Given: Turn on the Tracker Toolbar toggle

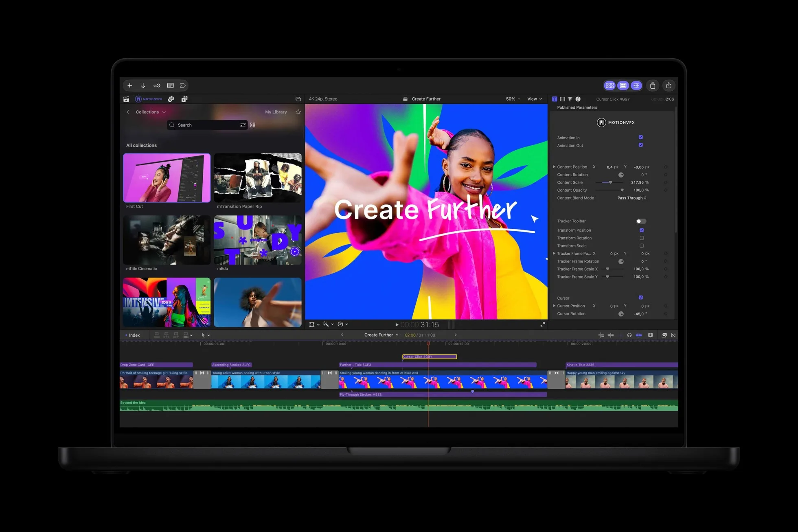Looking at the screenshot, I should pos(641,221).
